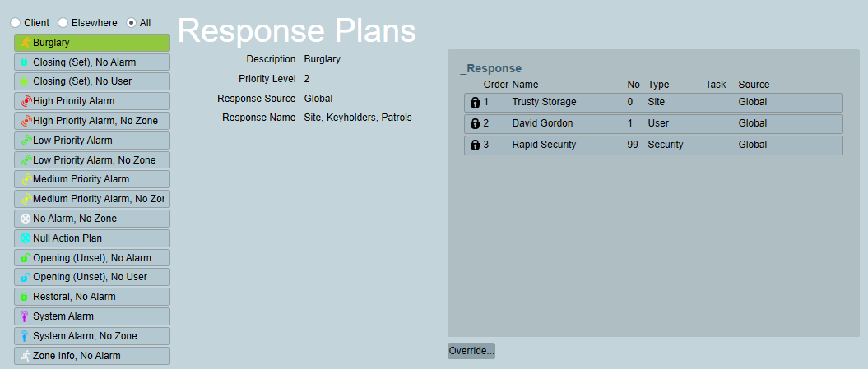The height and width of the screenshot is (369, 868).
Task: Select the Elsewhere radio button
Action: click(63, 23)
